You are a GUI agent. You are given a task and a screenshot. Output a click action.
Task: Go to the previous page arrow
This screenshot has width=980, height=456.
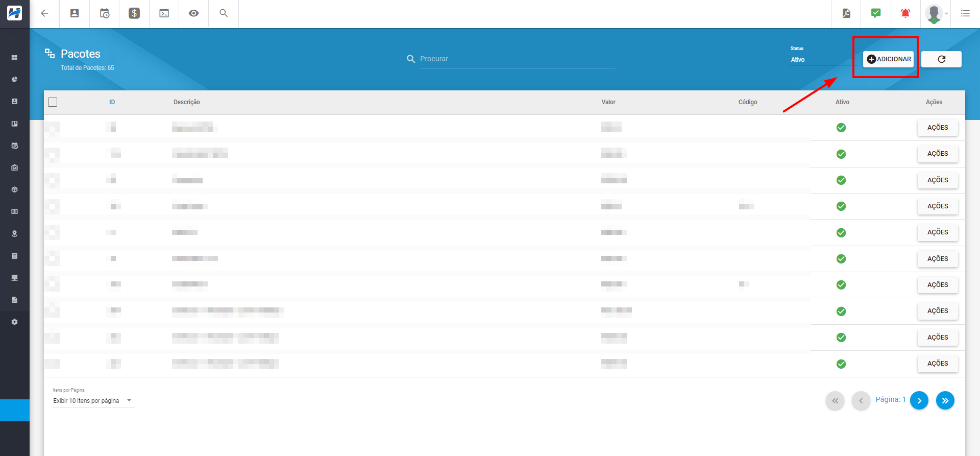coord(861,401)
